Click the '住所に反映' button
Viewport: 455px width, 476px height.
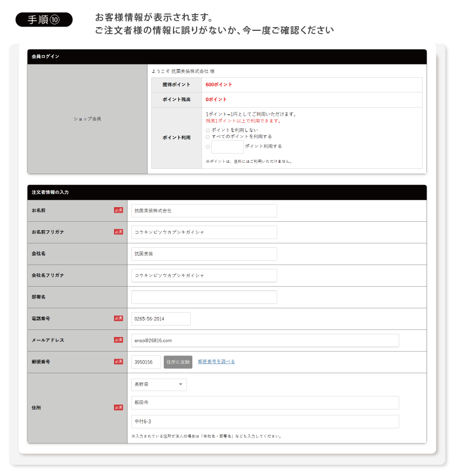(178, 362)
